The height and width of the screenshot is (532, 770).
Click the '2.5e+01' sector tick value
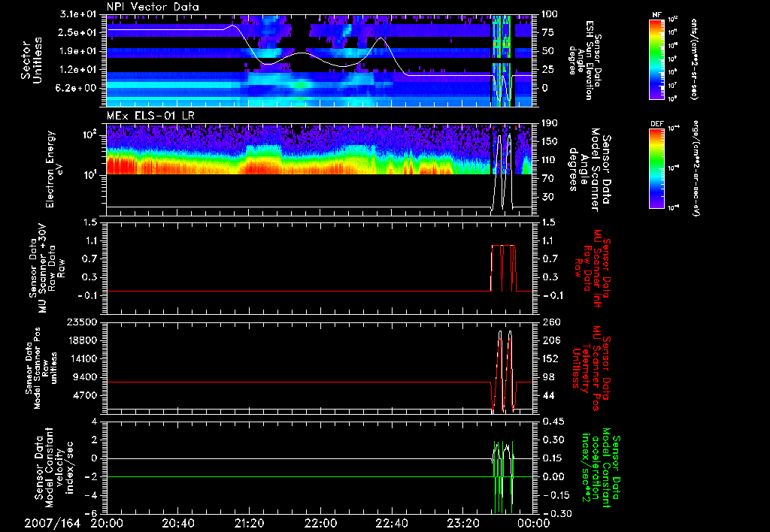(77, 32)
